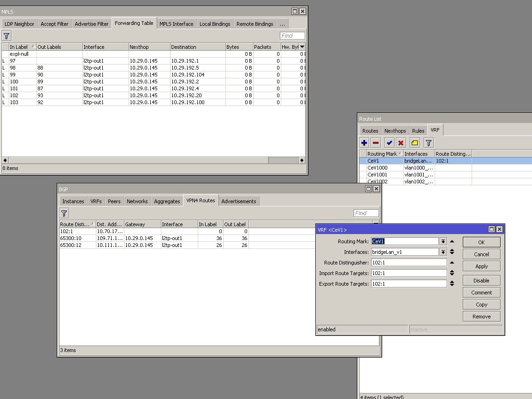Click the filter funnel in BGP window
532x399 pixels.
click(65, 213)
